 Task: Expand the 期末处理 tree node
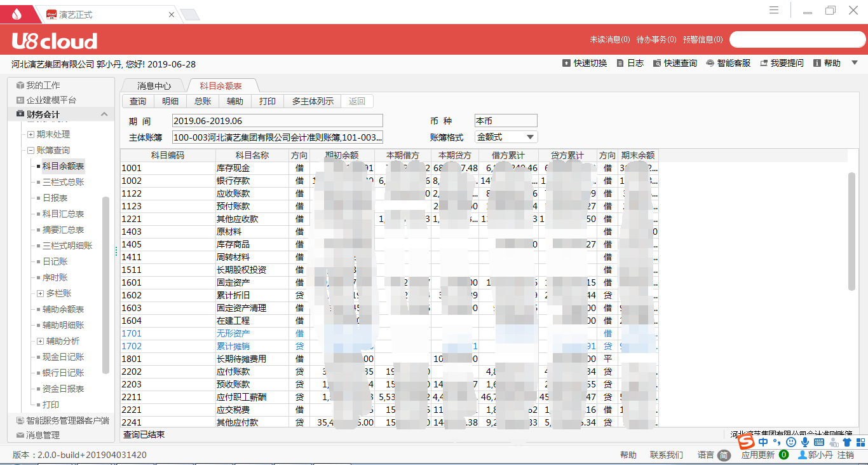[x=31, y=134]
